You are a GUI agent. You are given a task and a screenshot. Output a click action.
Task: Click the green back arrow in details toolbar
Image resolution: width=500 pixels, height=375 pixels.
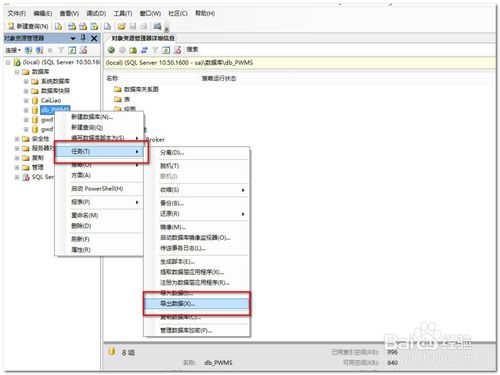point(111,50)
